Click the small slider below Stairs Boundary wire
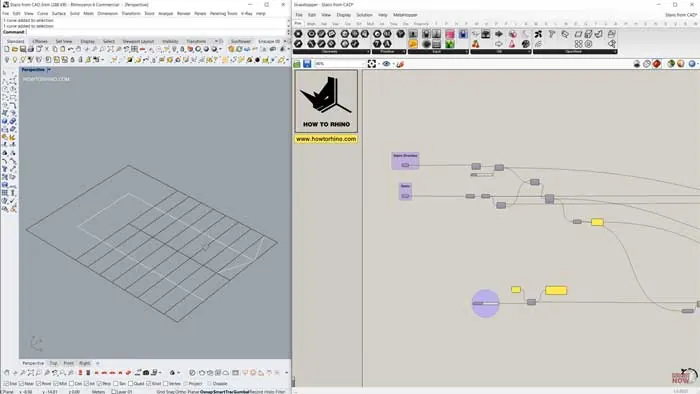Viewport: 700px width, 394px height. coord(482,175)
